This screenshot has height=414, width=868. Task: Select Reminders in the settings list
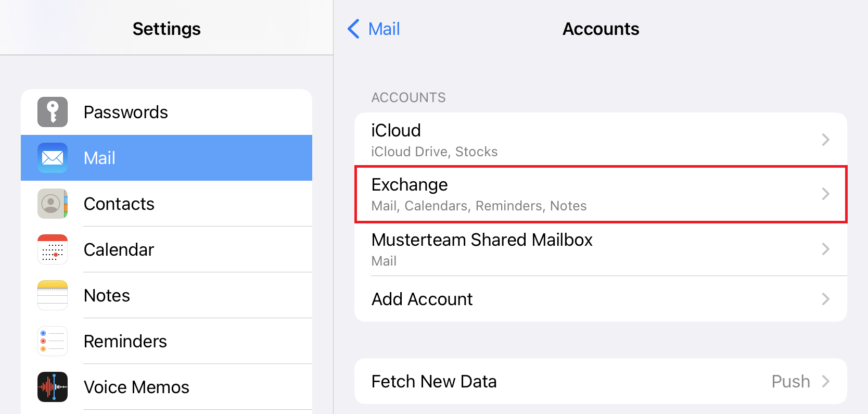tap(125, 341)
